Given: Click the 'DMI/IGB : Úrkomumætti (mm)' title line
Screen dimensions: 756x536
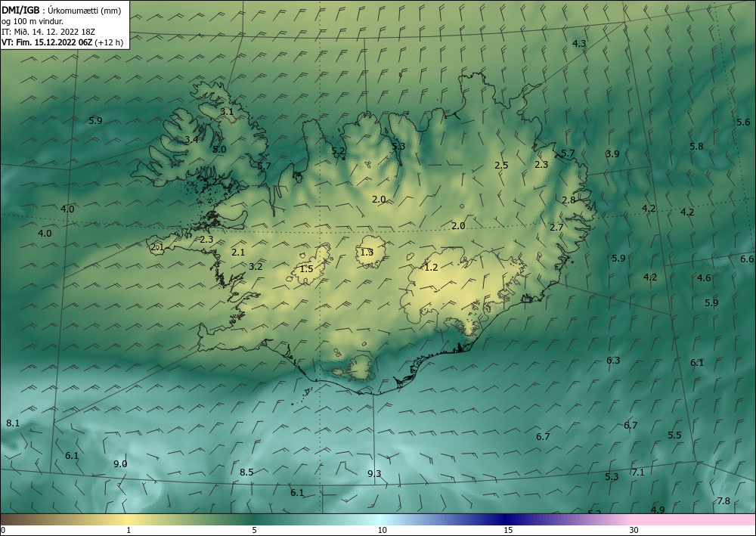Looking at the screenshot, I should (61, 11).
